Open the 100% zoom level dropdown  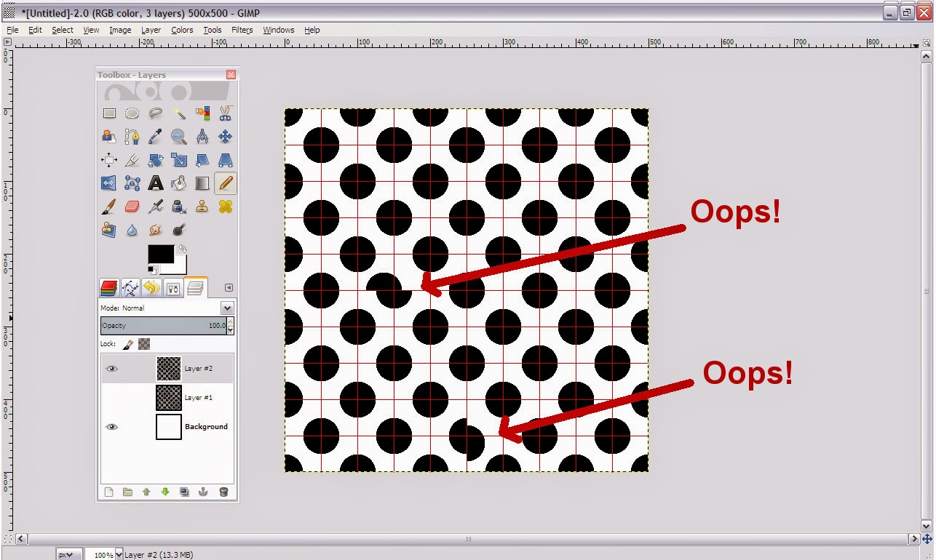point(119,555)
